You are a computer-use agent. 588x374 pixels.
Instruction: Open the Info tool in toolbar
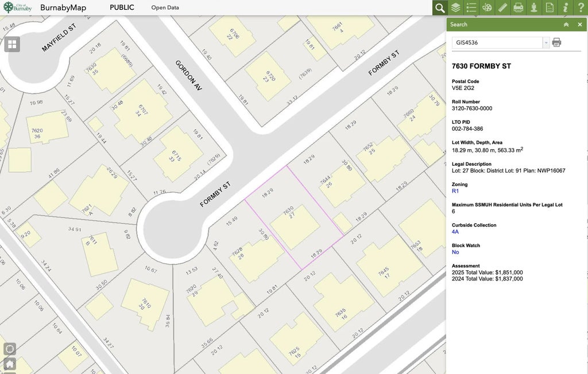tap(566, 7)
